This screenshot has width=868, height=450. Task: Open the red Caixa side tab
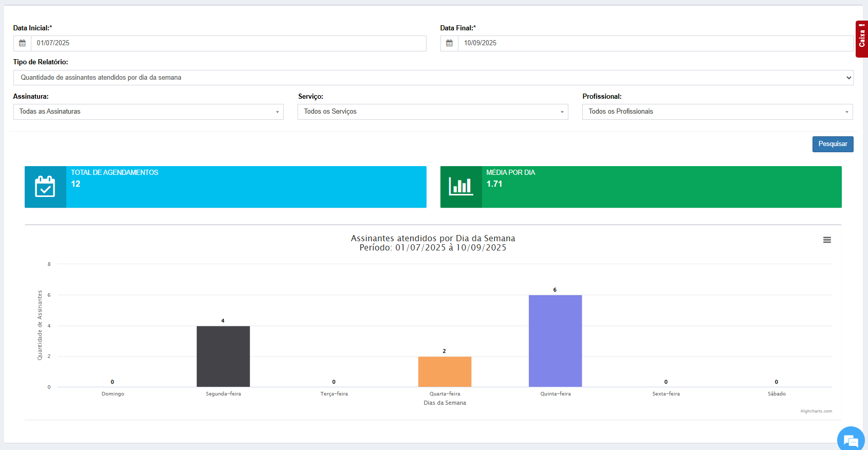click(x=862, y=39)
